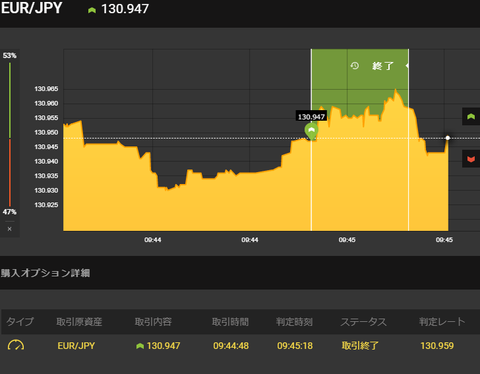Click the white current-price dot on chart
This screenshot has width=480, height=374.
point(448,138)
